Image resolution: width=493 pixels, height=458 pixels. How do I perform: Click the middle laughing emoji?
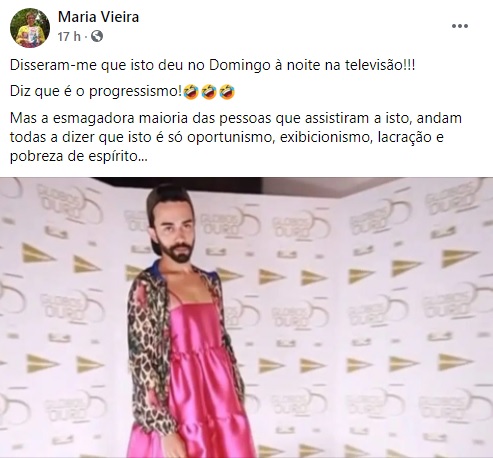[x=209, y=92]
